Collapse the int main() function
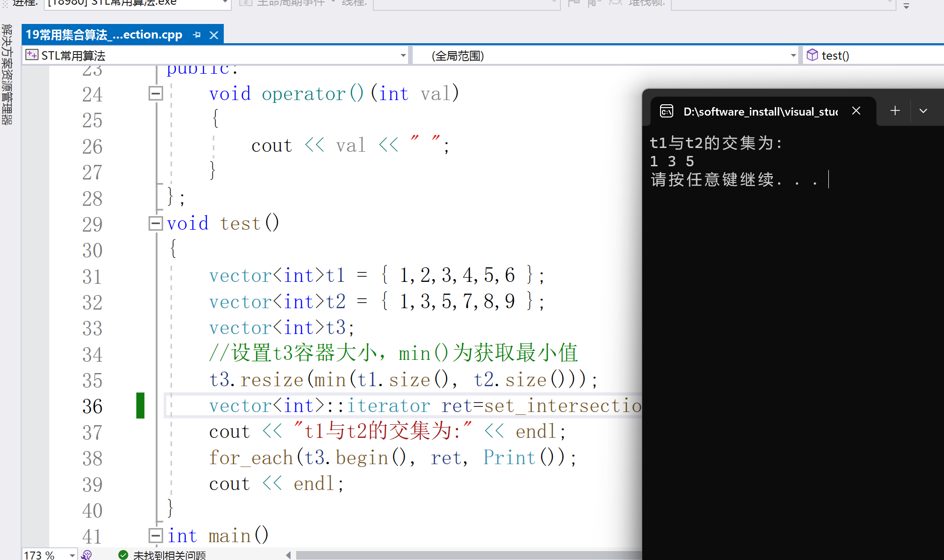 (x=156, y=536)
